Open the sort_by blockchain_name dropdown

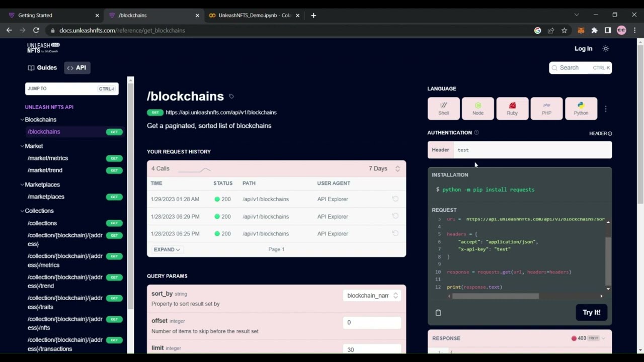[x=372, y=296]
